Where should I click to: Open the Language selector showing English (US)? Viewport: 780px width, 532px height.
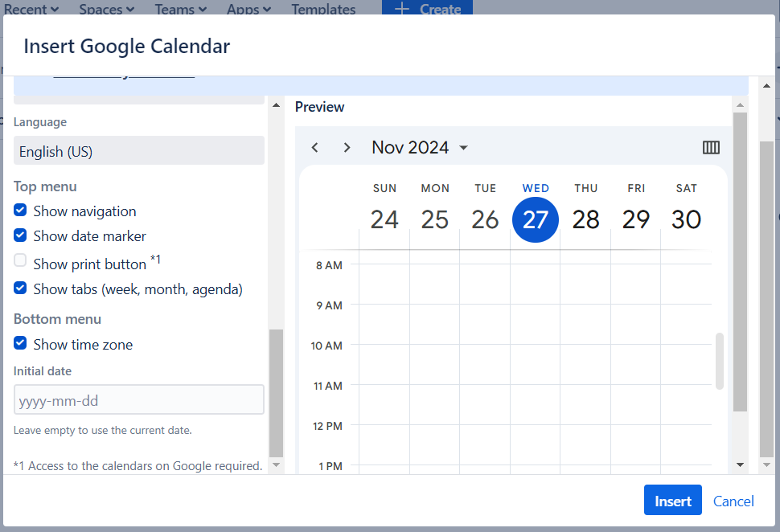pyautogui.click(x=138, y=150)
